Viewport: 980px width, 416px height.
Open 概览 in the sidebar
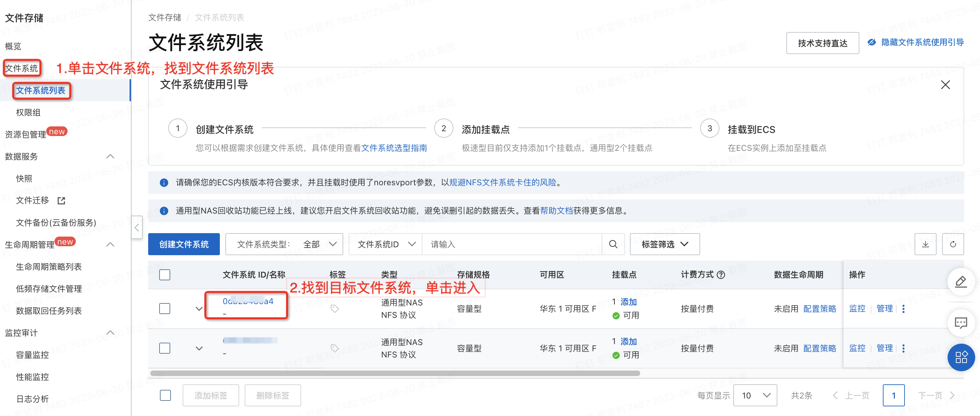(13, 46)
